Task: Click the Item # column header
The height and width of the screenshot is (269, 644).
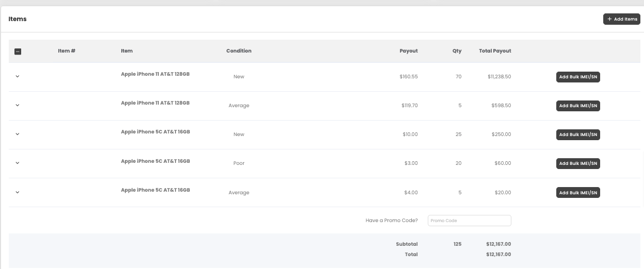Action: pyautogui.click(x=67, y=51)
